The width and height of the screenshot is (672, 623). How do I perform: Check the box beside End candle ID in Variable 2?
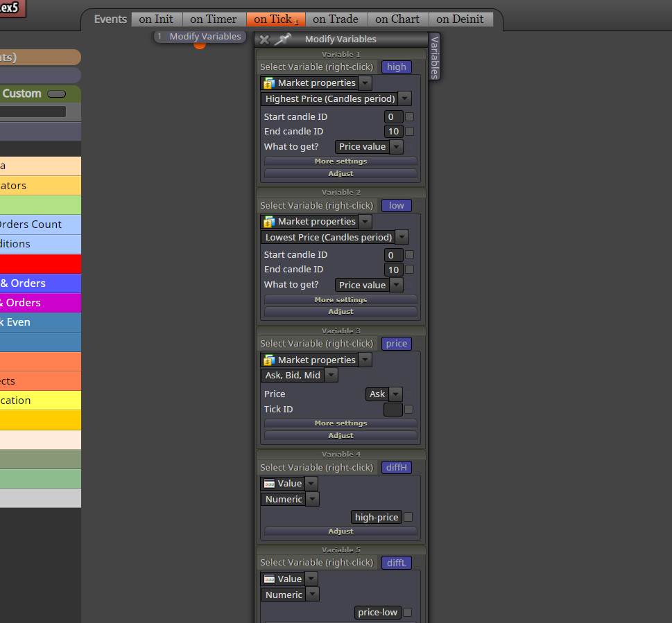tap(410, 270)
